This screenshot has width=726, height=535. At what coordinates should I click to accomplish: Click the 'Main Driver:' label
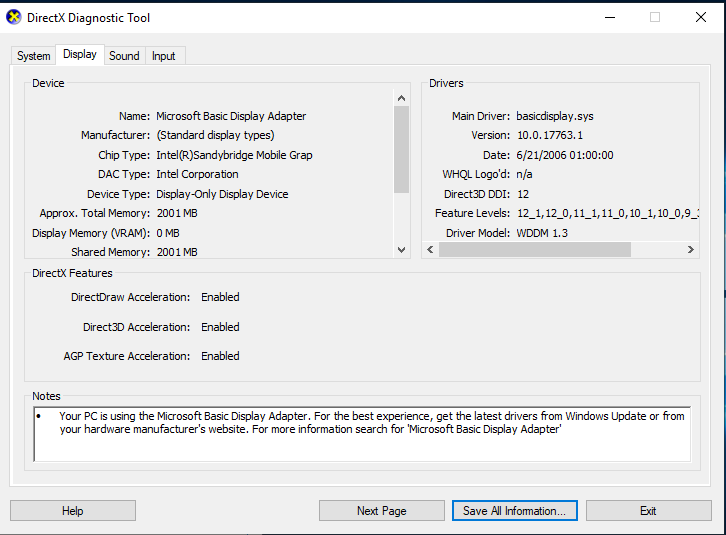click(x=481, y=116)
